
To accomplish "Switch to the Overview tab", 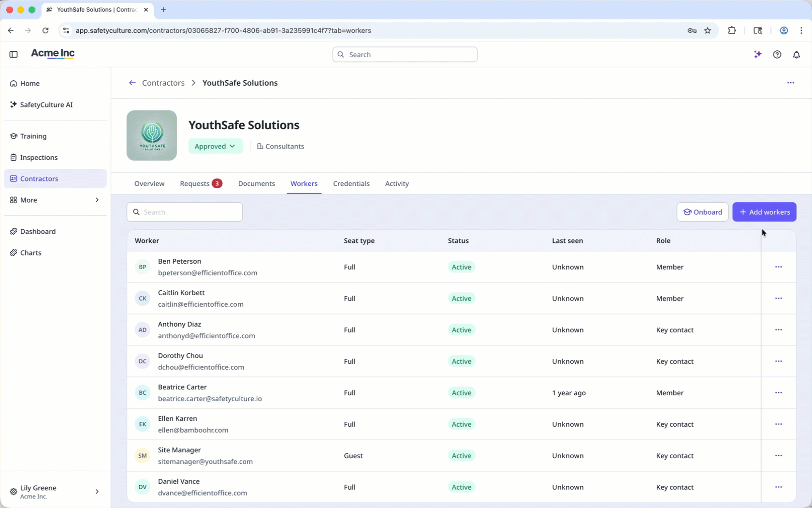I will coord(149,184).
